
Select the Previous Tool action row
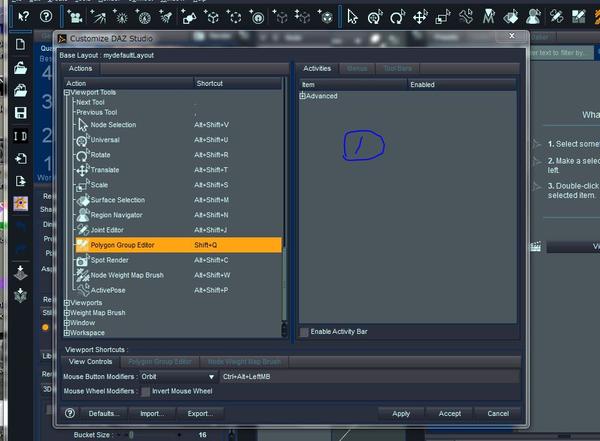click(178, 112)
